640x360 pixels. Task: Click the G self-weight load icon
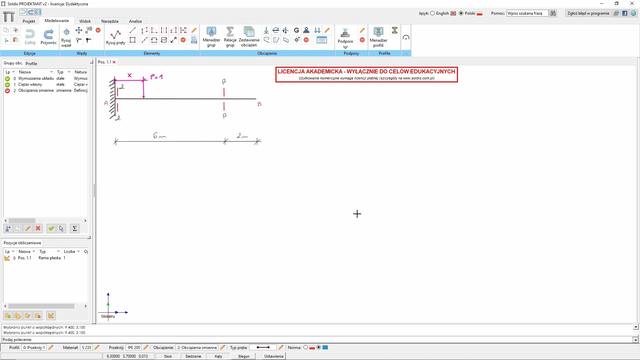tap(296, 30)
